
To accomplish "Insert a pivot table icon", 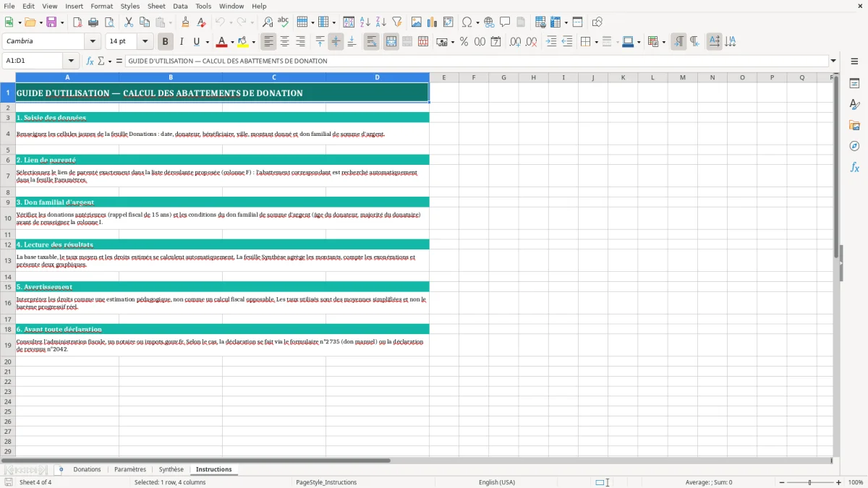I will click(448, 22).
